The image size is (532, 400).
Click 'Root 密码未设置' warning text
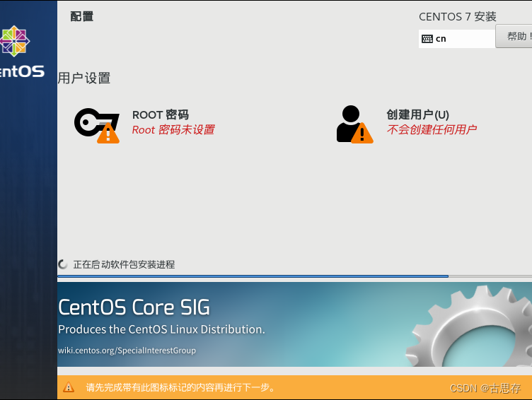pos(173,129)
